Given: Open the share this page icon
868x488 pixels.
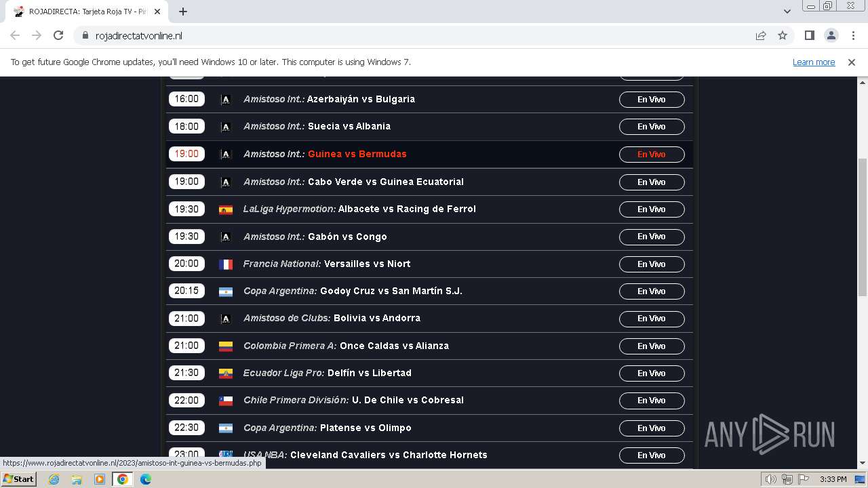Looking at the screenshot, I should pos(761,35).
